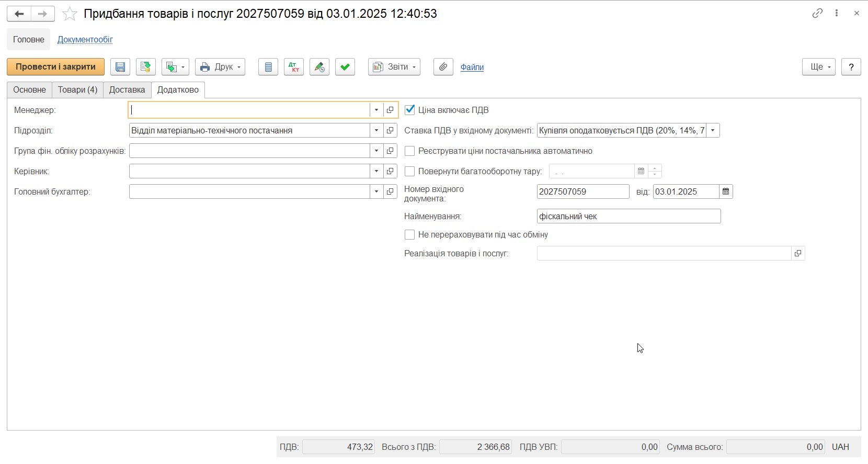Enable Реєструвати ціни постачальника автоматично checkbox
Screen dimensions: 868x464
pyautogui.click(x=410, y=151)
